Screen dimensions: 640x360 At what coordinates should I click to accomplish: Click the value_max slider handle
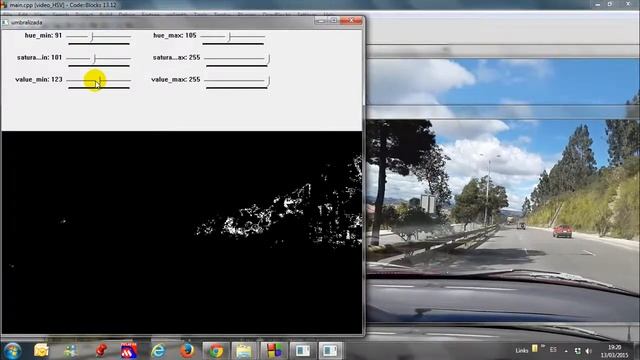(x=268, y=81)
